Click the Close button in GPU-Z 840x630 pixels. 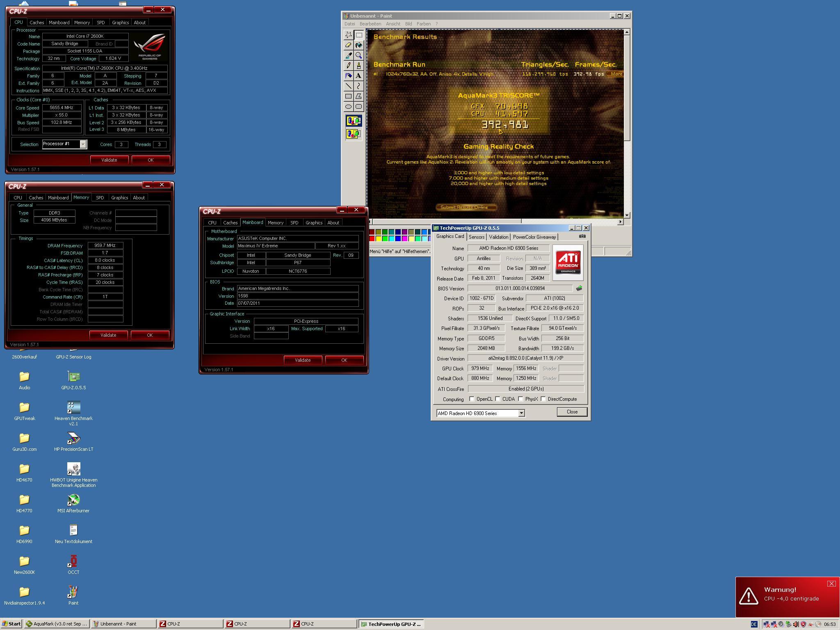pos(572,412)
